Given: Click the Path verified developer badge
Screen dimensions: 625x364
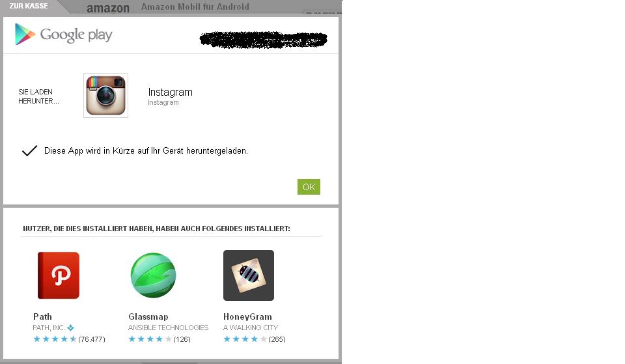Looking at the screenshot, I should tap(70, 328).
